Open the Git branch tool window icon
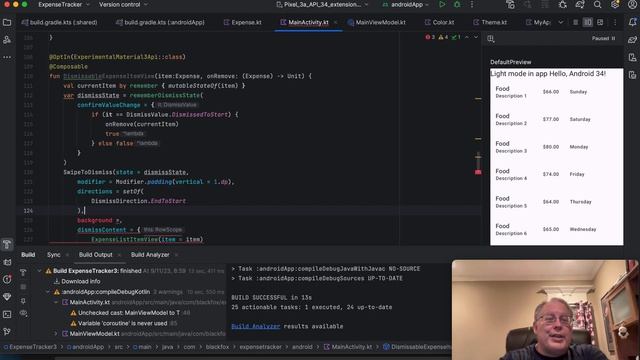This screenshot has height=360, width=640. (x=7, y=332)
